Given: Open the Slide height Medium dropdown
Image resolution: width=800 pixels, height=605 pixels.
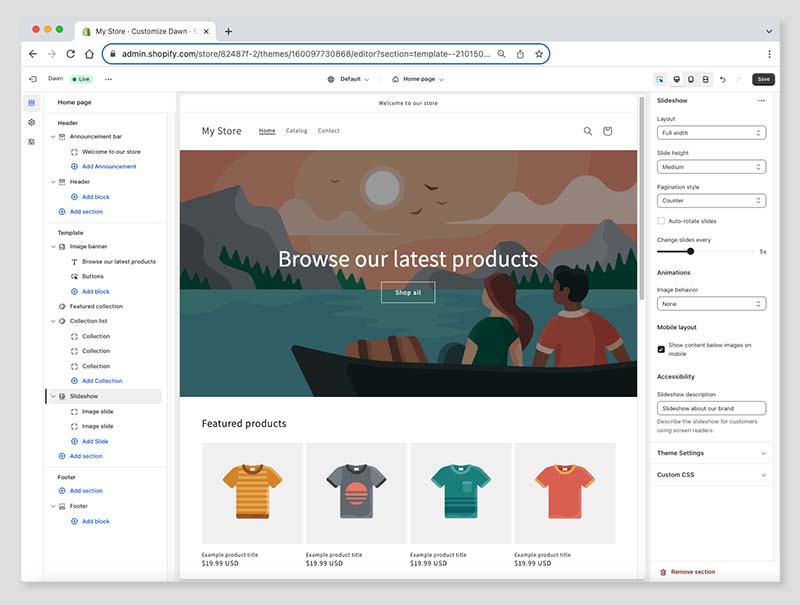Looking at the screenshot, I should (711, 167).
